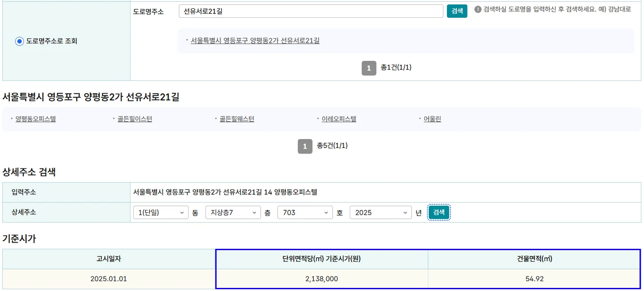The image size is (644, 291).
Task: Click page 1 button next to 총1건
Action: pyautogui.click(x=369, y=68)
